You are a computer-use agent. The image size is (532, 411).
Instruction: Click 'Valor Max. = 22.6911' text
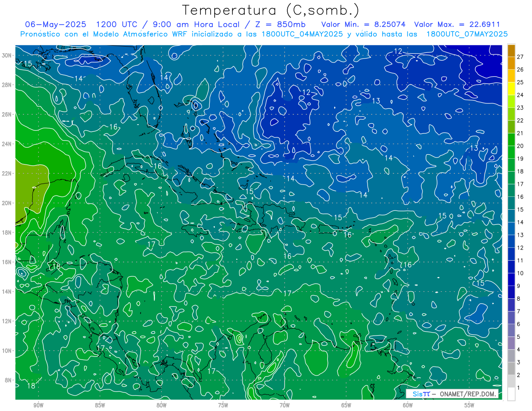click(x=457, y=24)
